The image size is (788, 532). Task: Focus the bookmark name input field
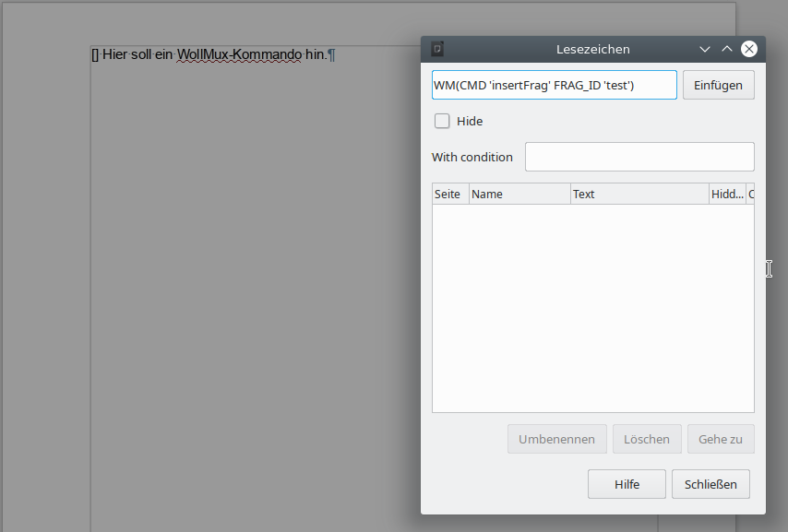pyautogui.click(x=554, y=84)
